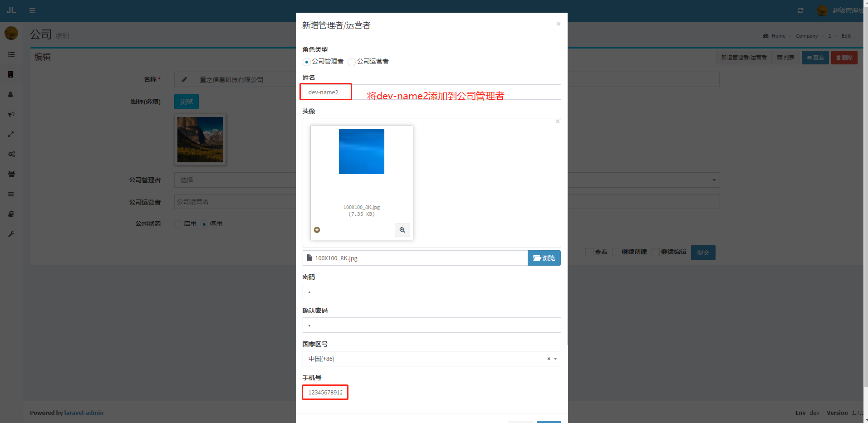The height and width of the screenshot is (423, 868).
Task: Click the 名称 field in background edit form
Action: [x=456, y=79]
